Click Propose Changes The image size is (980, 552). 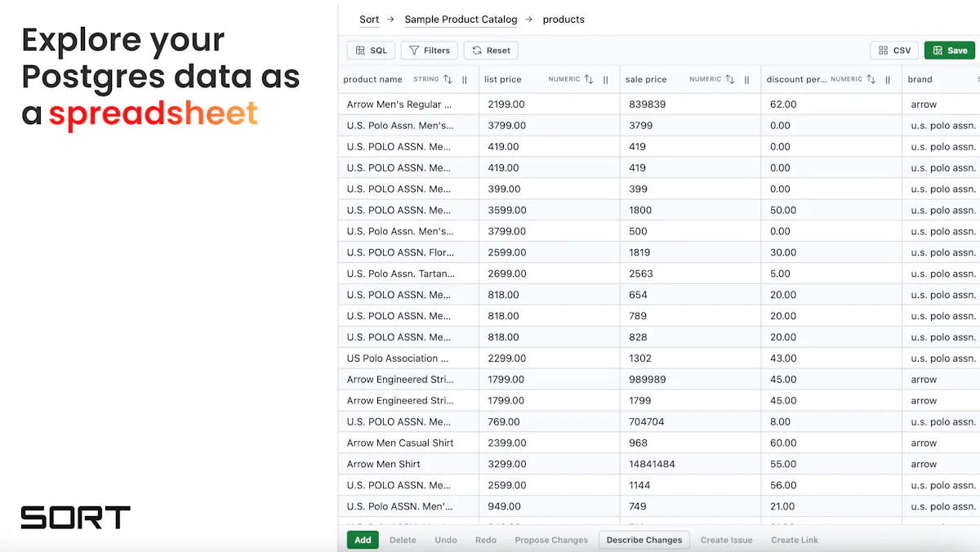(551, 540)
